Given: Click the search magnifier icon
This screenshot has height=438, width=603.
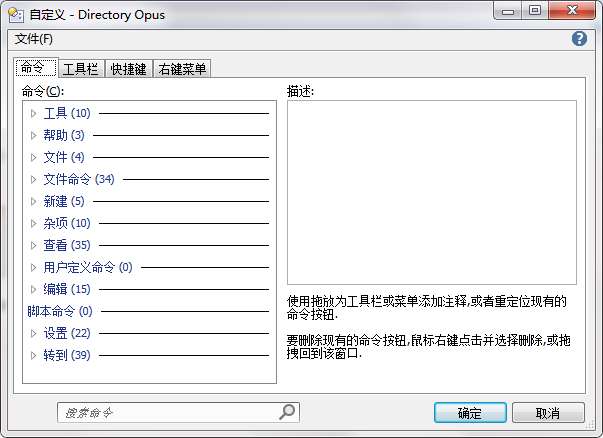Looking at the screenshot, I should tap(287, 412).
